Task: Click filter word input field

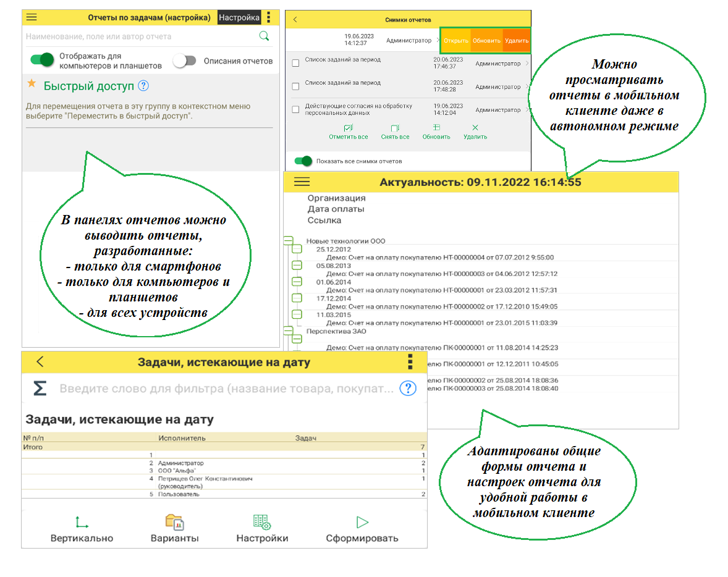Action: pos(226,389)
